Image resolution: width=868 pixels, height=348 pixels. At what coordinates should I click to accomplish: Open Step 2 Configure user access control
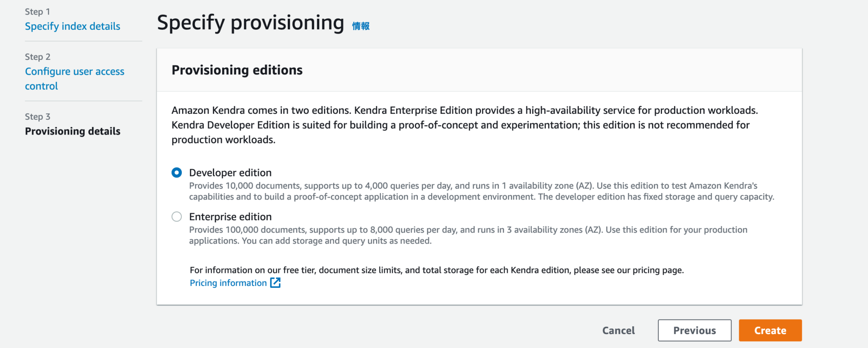point(75,78)
